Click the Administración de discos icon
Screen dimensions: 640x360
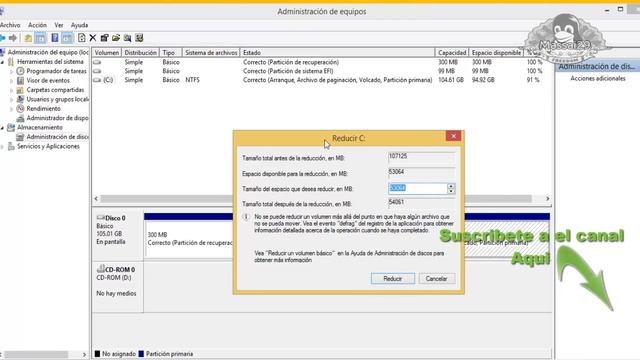pos(20,137)
